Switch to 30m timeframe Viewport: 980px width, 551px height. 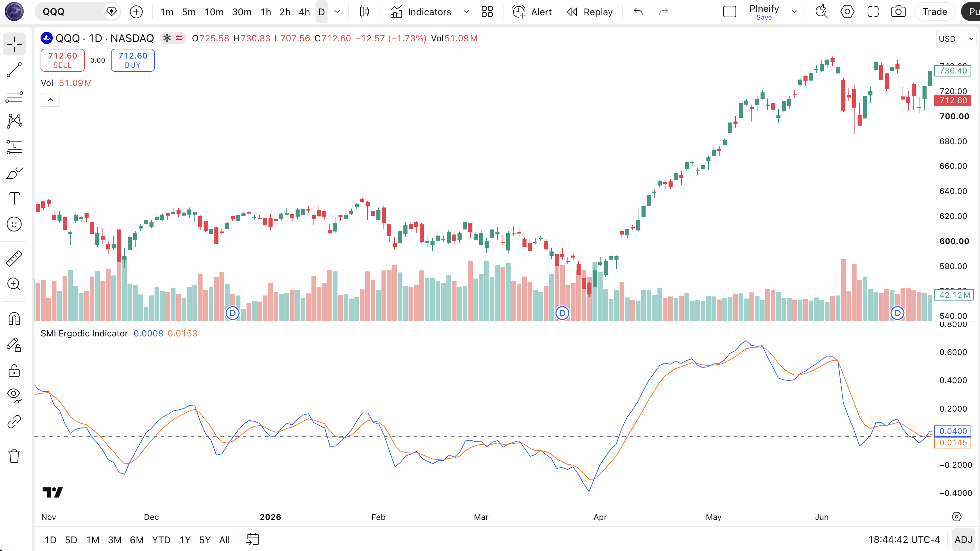[241, 12]
